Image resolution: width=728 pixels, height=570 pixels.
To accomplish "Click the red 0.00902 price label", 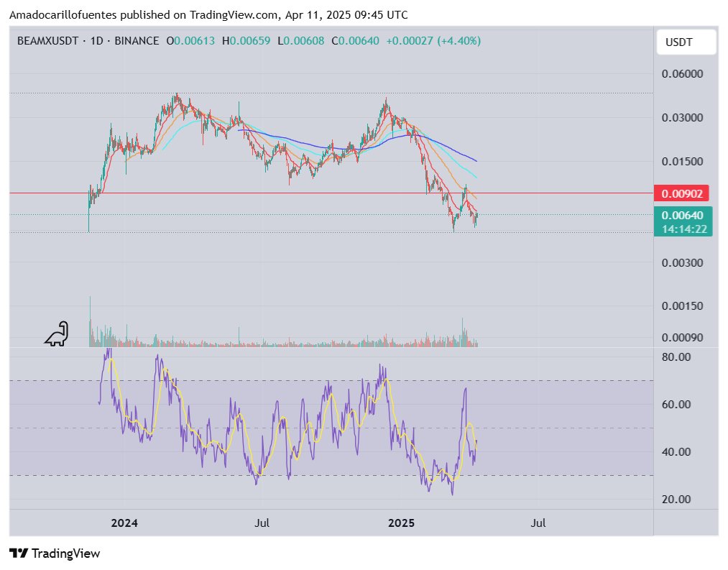I will [683, 193].
